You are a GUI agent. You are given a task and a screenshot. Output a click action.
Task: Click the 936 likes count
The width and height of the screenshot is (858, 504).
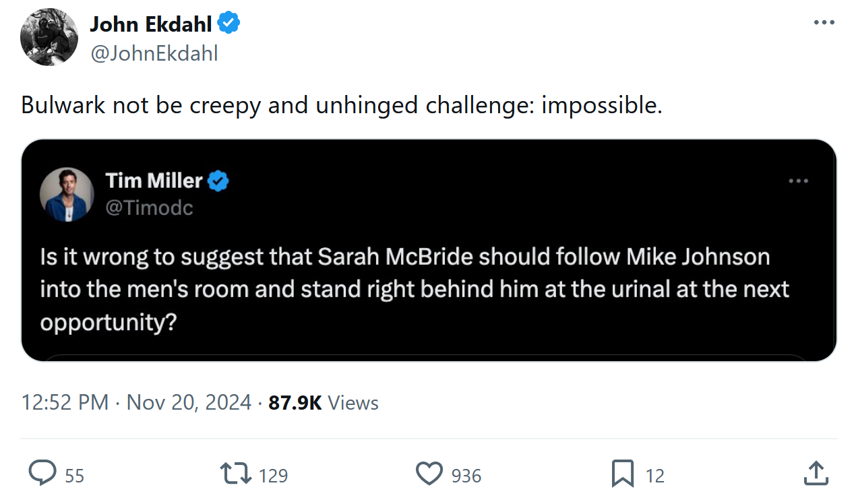coord(466,476)
